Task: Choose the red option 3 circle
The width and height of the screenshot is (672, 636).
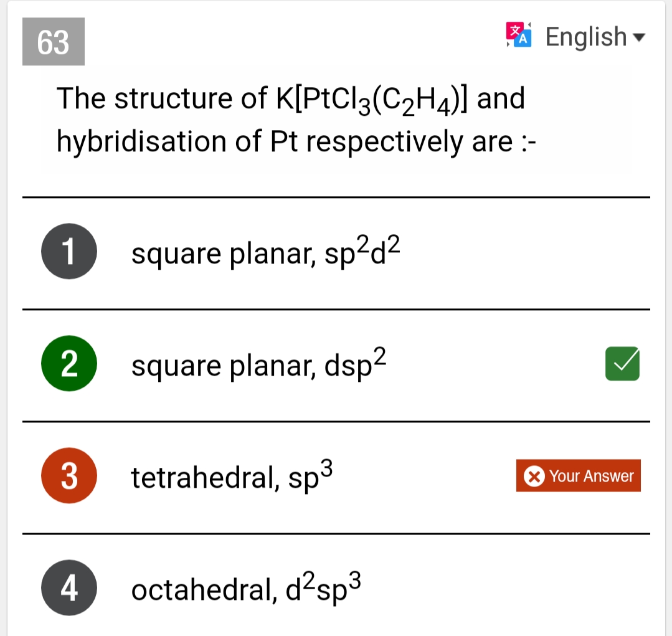Action: coord(69,476)
